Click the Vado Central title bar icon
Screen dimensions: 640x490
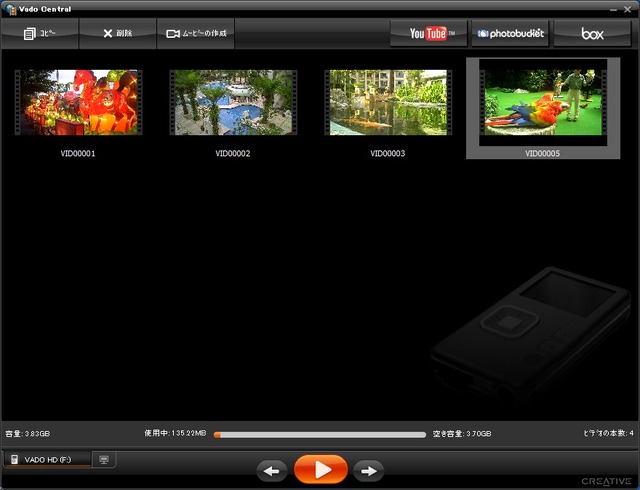point(9,8)
